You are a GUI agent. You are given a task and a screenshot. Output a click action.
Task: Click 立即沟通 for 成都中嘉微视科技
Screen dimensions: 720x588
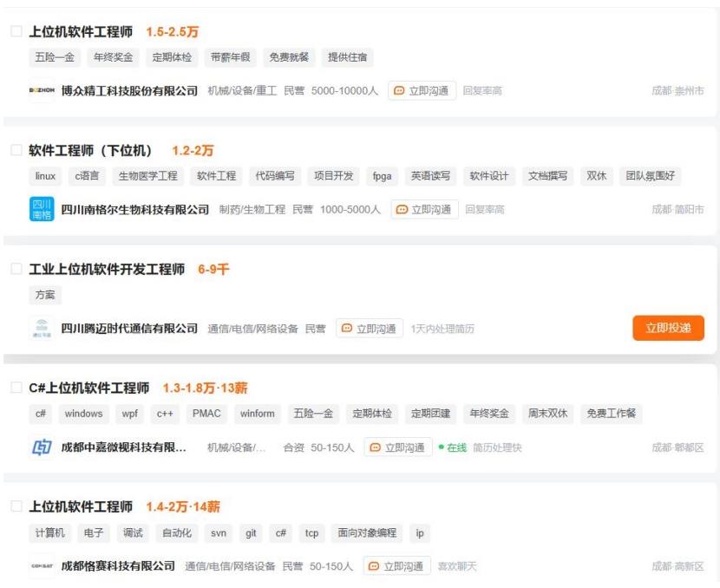tap(397, 448)
